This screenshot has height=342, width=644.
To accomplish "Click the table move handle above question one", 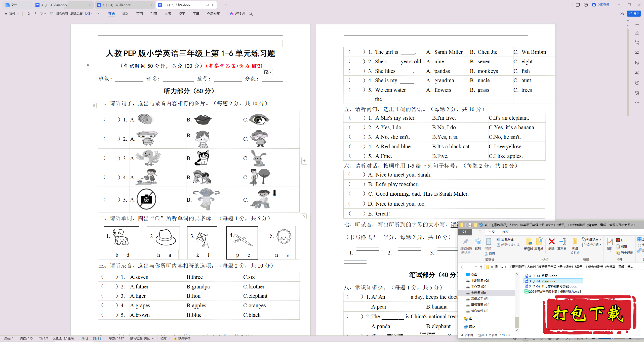I will (94, 105).
